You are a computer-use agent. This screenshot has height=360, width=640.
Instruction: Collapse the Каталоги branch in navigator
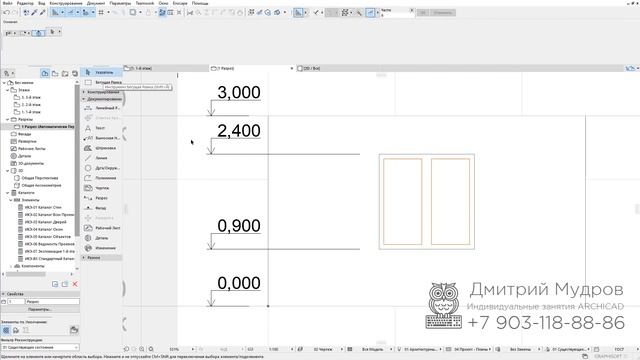(x=7, y=193)
